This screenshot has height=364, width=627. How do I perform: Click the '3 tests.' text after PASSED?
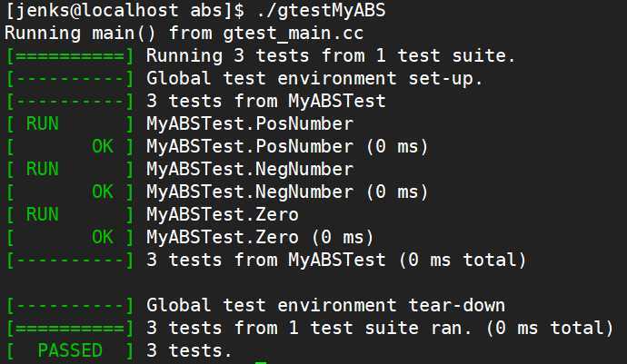(189, 350)
